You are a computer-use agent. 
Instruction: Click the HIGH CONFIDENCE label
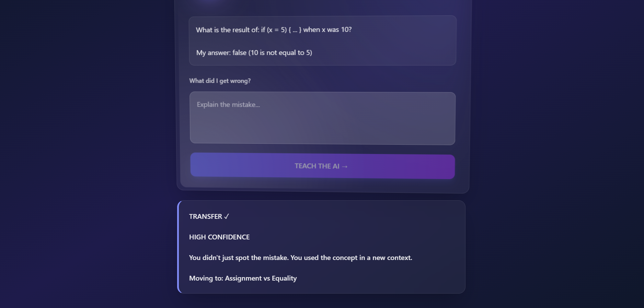coord(219,237)
